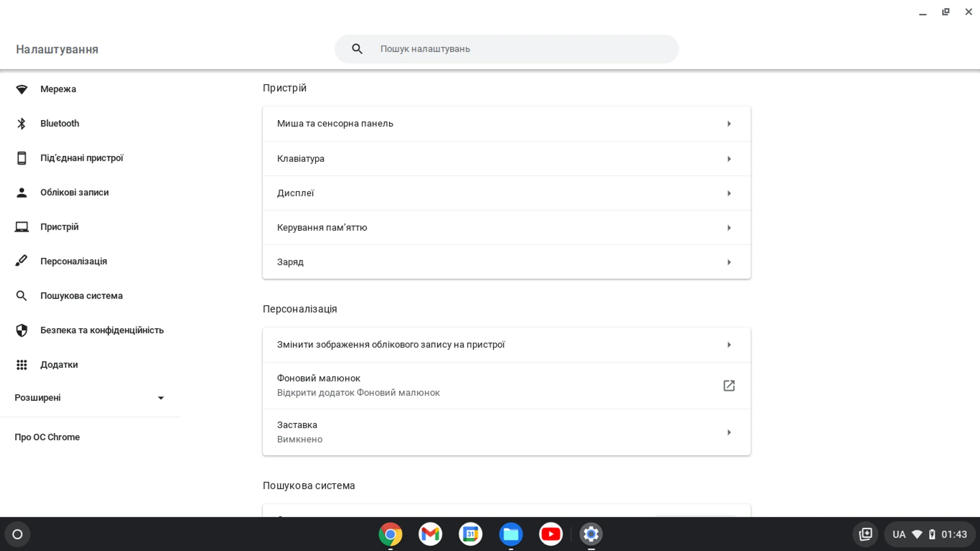Open the Мережа (Network) settings via Wi-Fi icon

coord(22,89)
